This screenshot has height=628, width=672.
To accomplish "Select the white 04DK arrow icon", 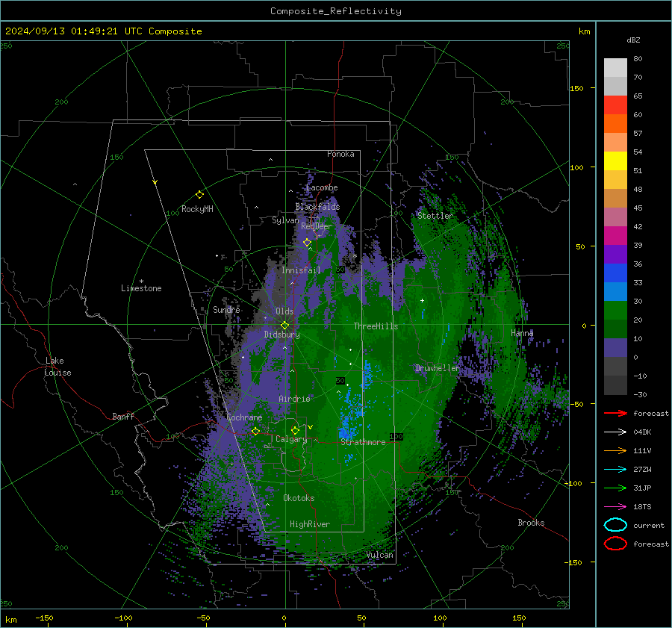I will [615, 432].
